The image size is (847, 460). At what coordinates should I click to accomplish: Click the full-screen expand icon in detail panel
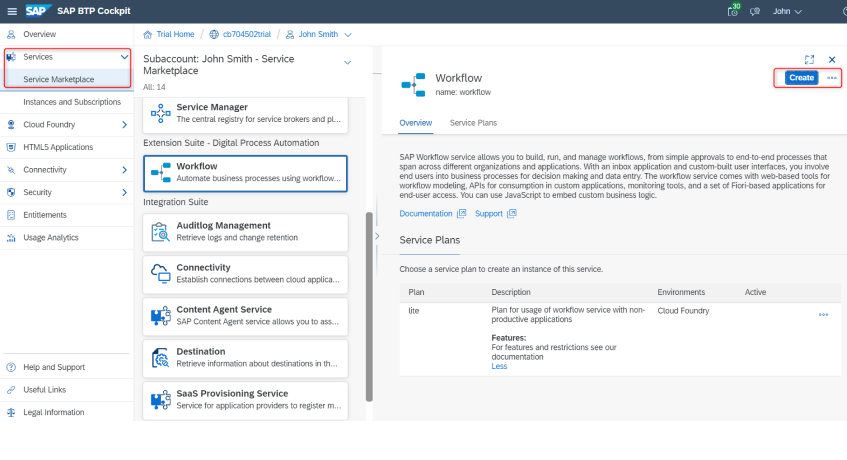pos(809,60)
